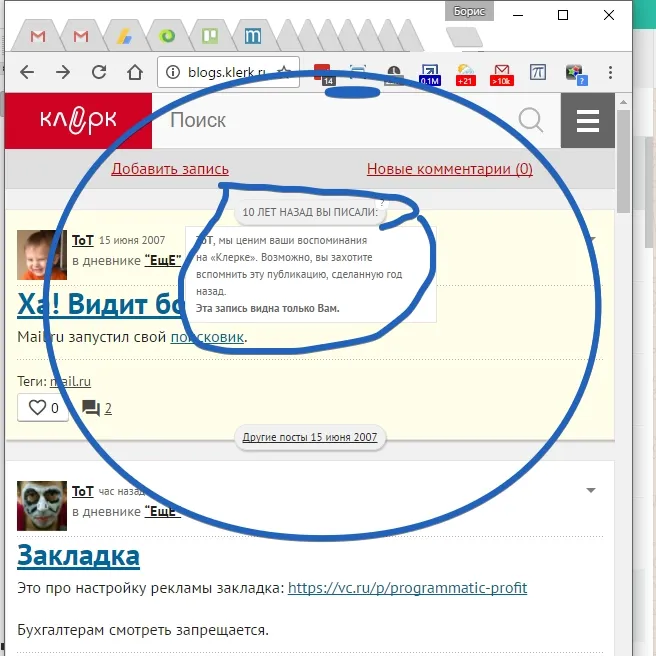The image size is (656, 656).
Task: Open Chrome's three-dot menu
Action: 610,72
